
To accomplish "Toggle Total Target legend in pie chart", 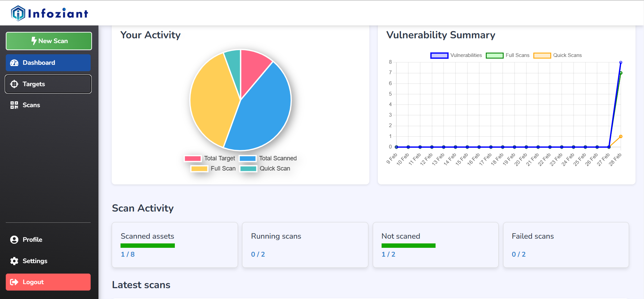I will pyautogui.click(x=209, y=158).
